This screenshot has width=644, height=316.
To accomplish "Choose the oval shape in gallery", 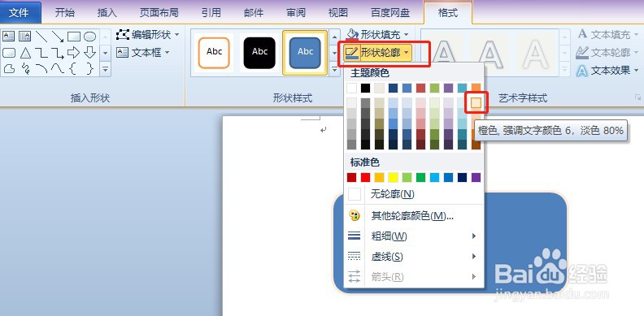I will 90,37.
